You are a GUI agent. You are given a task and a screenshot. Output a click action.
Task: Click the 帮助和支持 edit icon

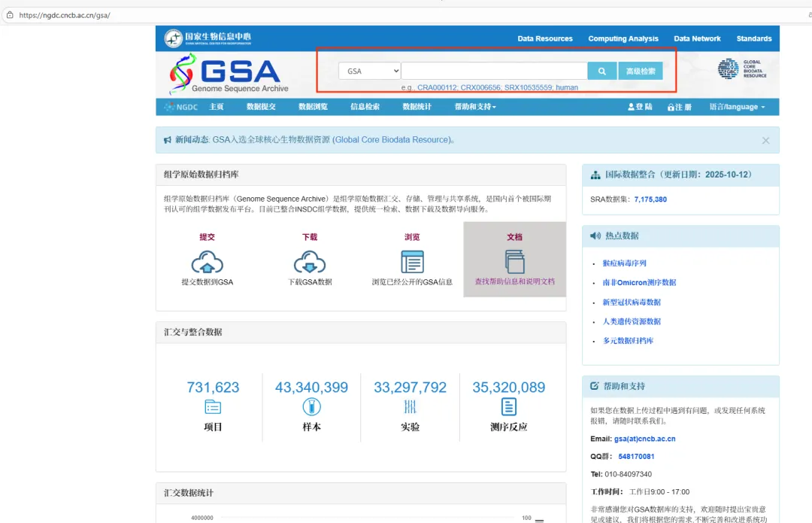[595, 386]
